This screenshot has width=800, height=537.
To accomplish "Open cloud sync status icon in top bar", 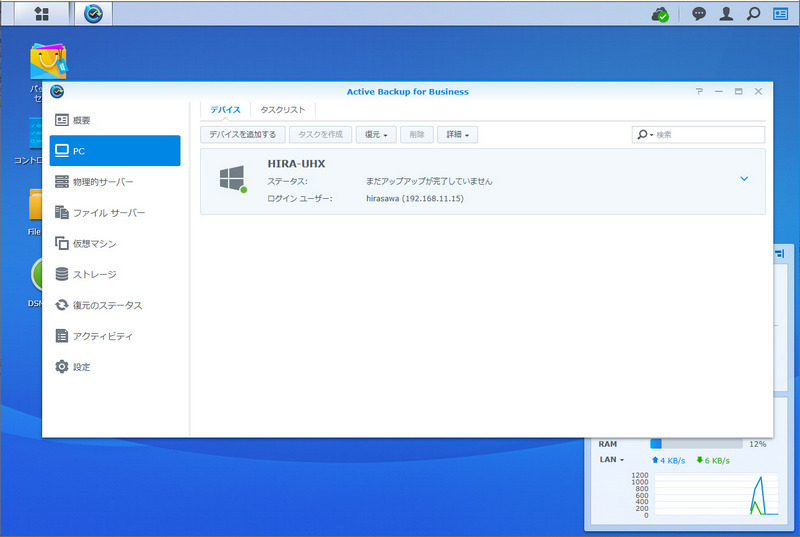I will [660, 14].
